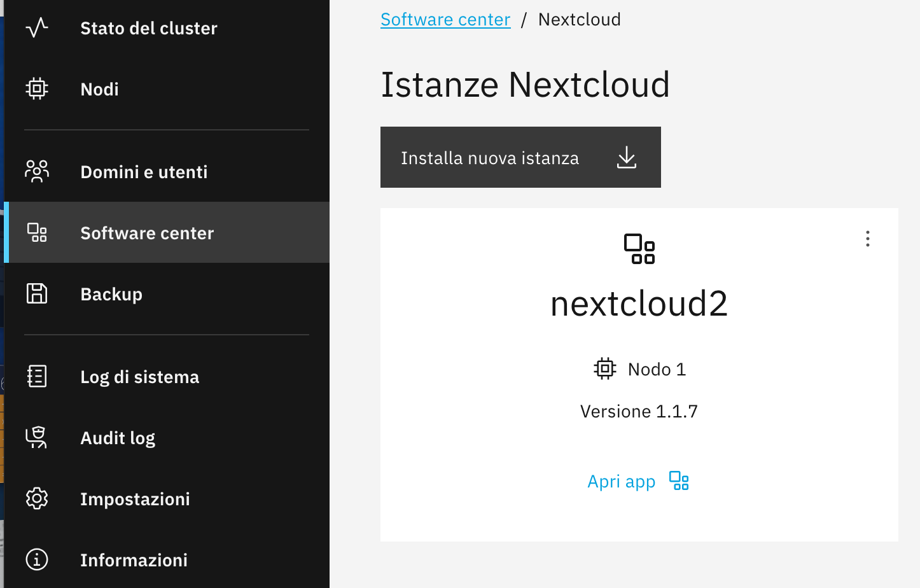The width and height of the screenshot is (920, 588).
Task: Click the Domini e utenti people icon
Action: coord(37,171)
